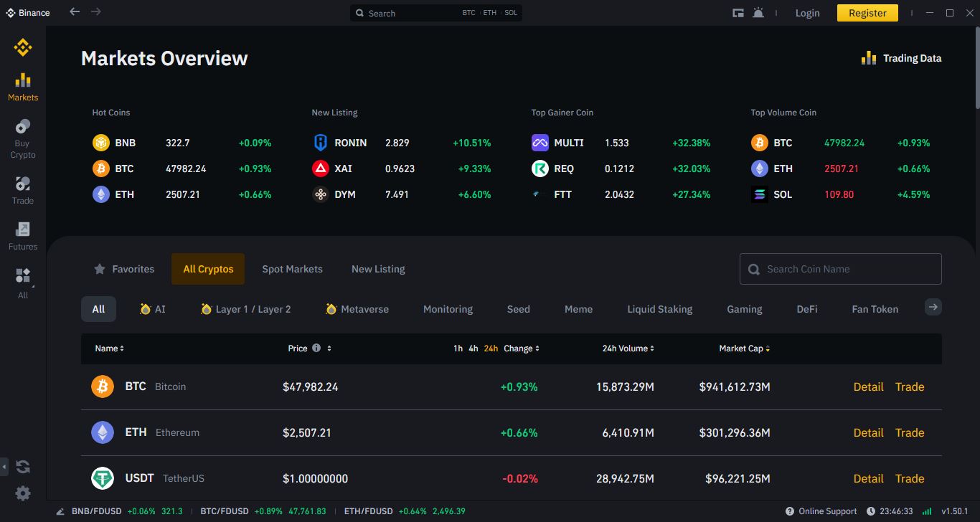Click the price info icon
The image size is (980, 522).
[x=316, y=348]
